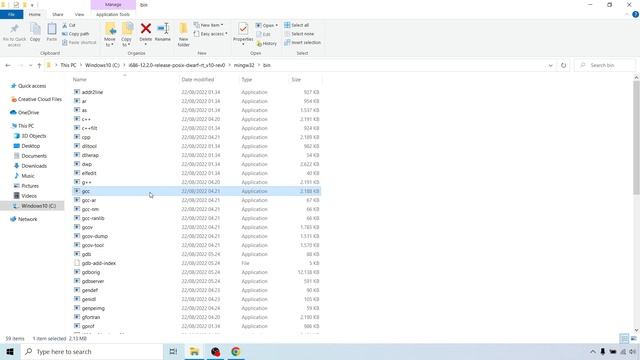Click the History command

tap(267, 43)
